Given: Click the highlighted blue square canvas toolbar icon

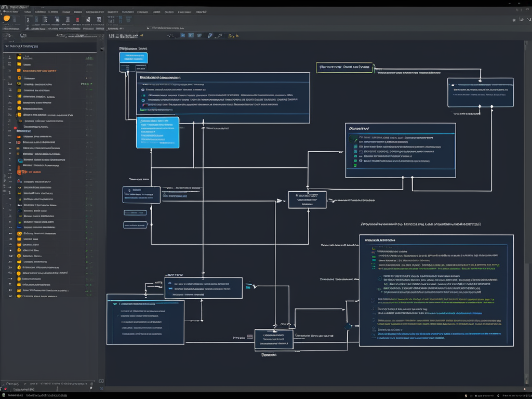Looking at the screenshot, I should [191, 35].
